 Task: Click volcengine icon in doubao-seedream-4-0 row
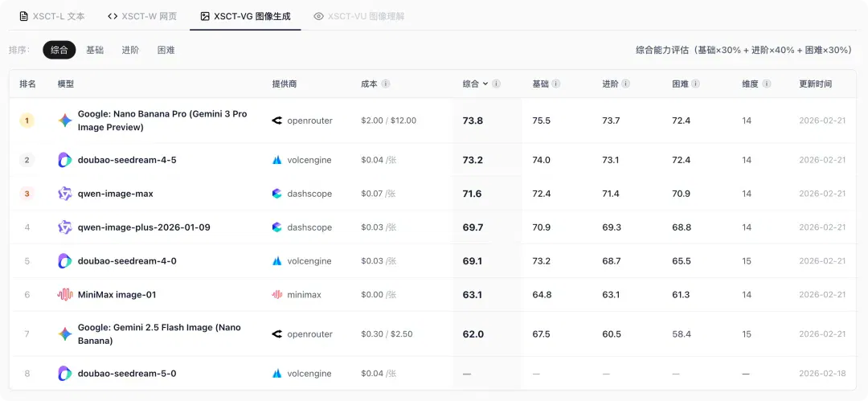[x=276, y=261]
